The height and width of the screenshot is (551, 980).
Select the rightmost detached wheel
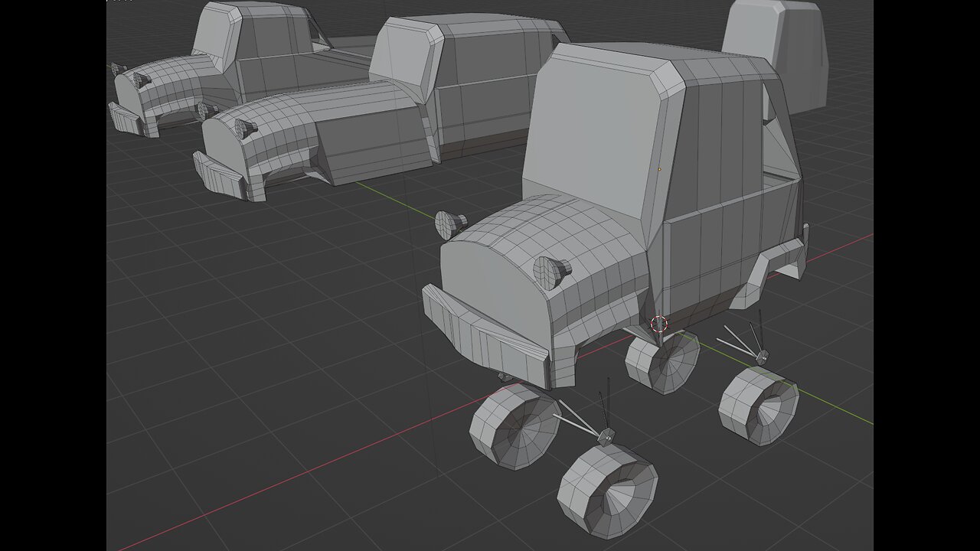tap(758, 406)
